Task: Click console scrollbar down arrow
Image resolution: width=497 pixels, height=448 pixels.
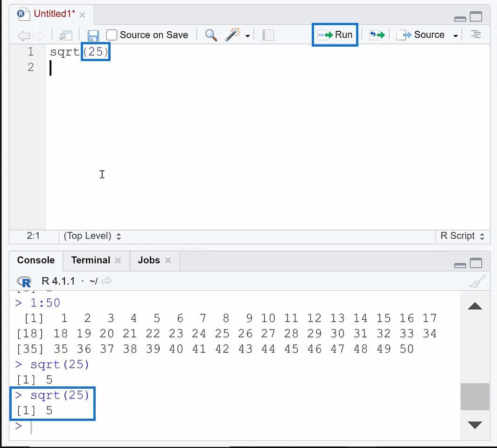Action: (x=475, y=425)
